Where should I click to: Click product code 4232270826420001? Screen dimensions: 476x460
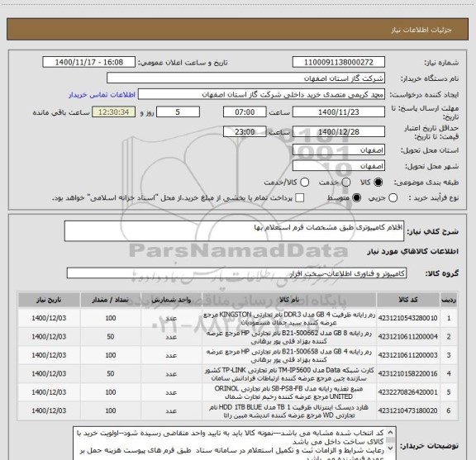[407, 392]
